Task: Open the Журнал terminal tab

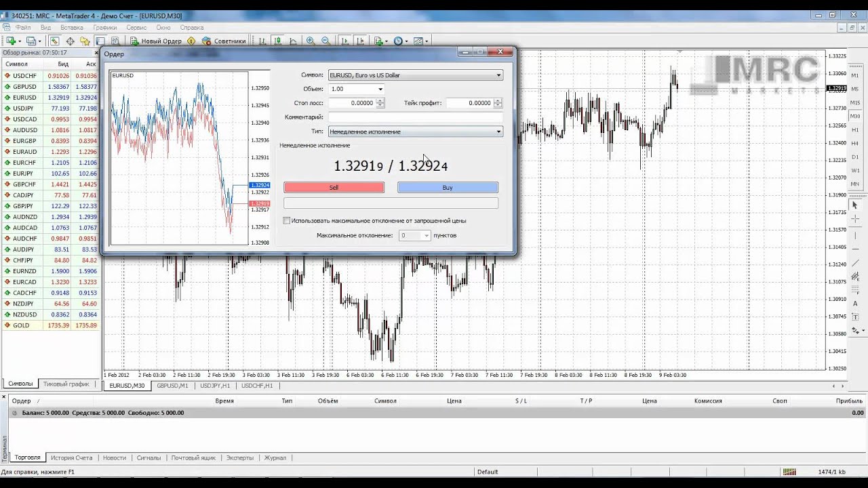Action: pos(275,458)
